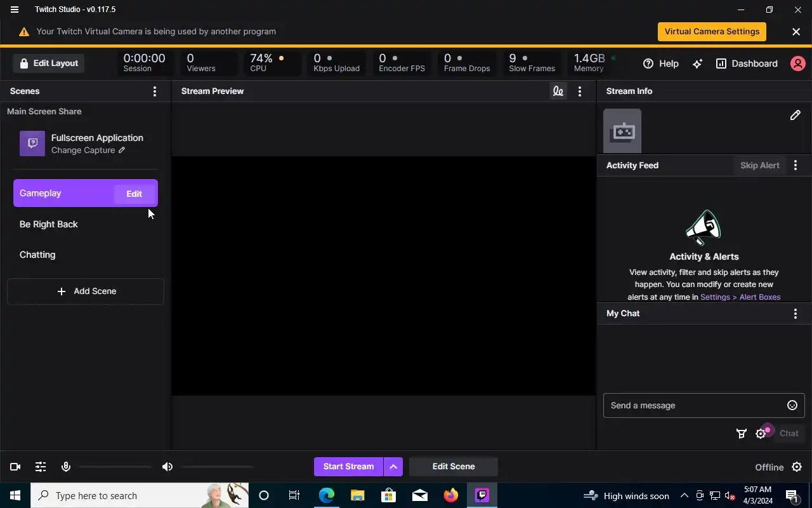Click the Chat send button

pos(789,433)
